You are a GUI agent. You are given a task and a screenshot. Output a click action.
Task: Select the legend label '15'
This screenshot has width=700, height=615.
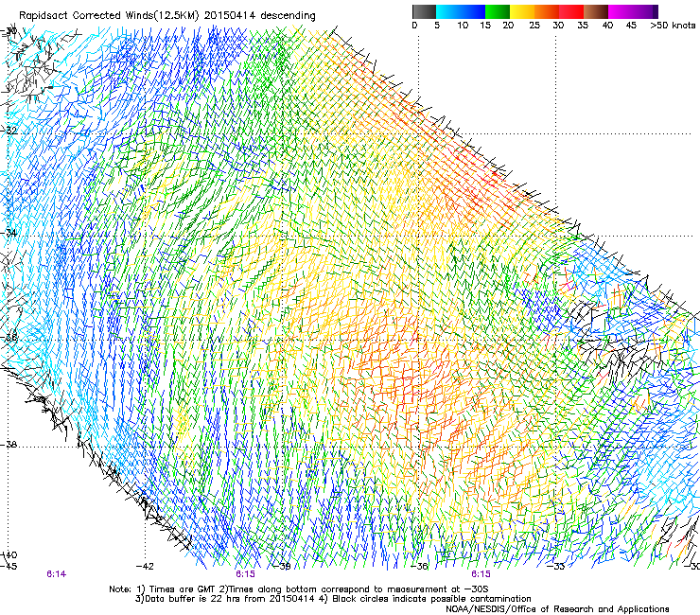coord(485,26)
